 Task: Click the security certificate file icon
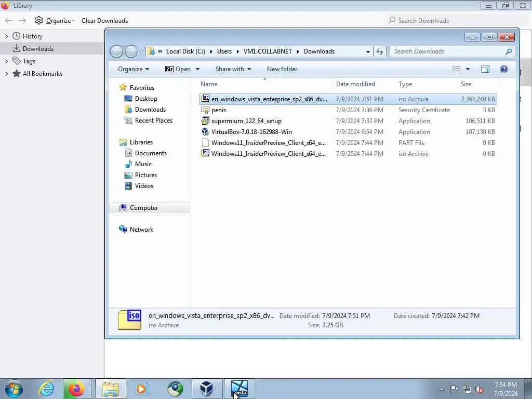[205, 110]
